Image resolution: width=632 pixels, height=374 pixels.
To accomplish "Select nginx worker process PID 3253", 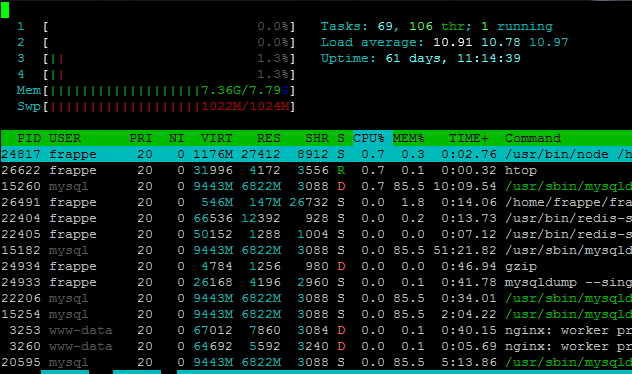I will pyautogui.click(x=316, y=330).
